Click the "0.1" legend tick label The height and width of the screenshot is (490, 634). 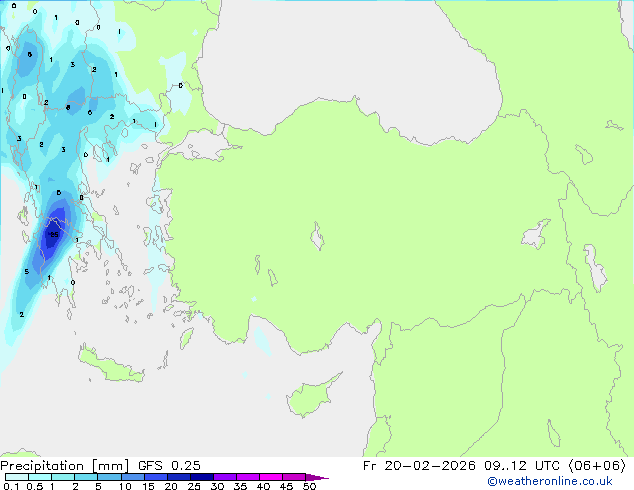[11, 486]
